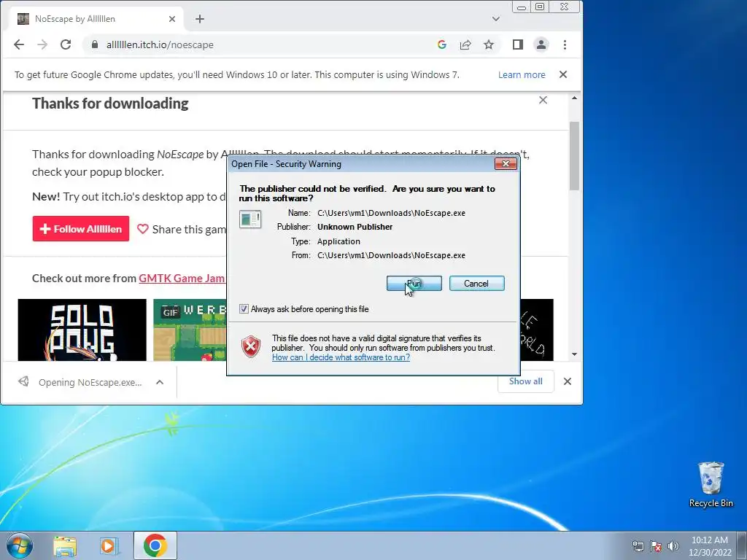Click the application file icon in dialog
The width and height of the screenshot is (747, 560).
pos(250,219)
